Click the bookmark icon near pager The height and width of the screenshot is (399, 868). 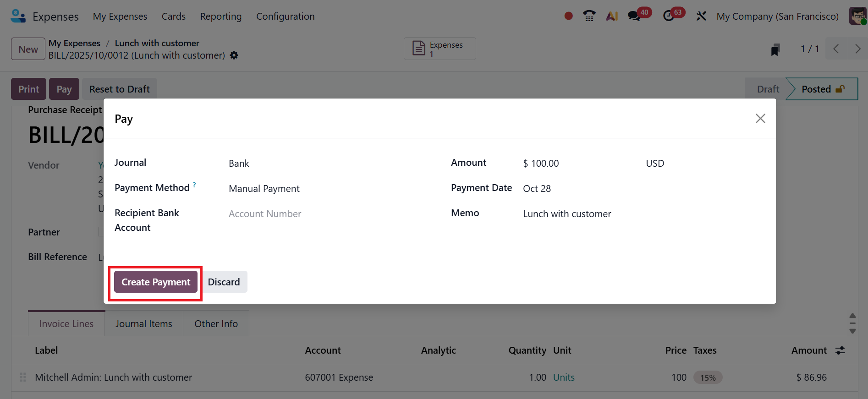click(x=775, y=49)
